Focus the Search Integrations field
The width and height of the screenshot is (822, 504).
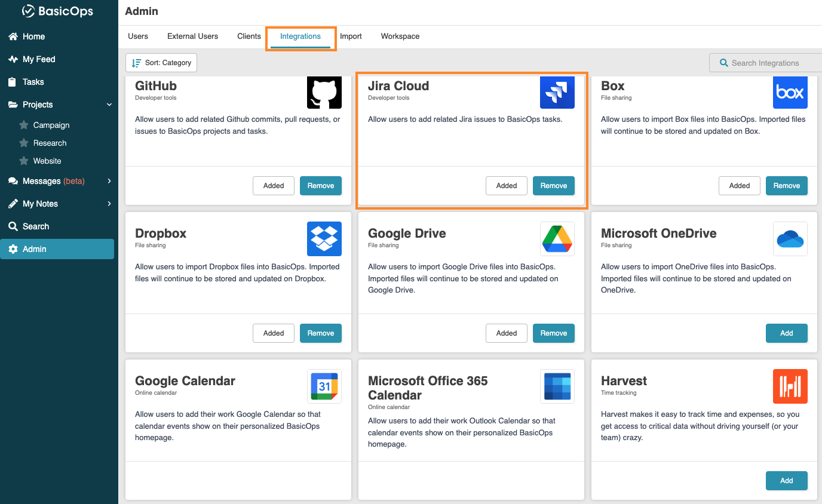pyautogui.click(x=765, y=63)
